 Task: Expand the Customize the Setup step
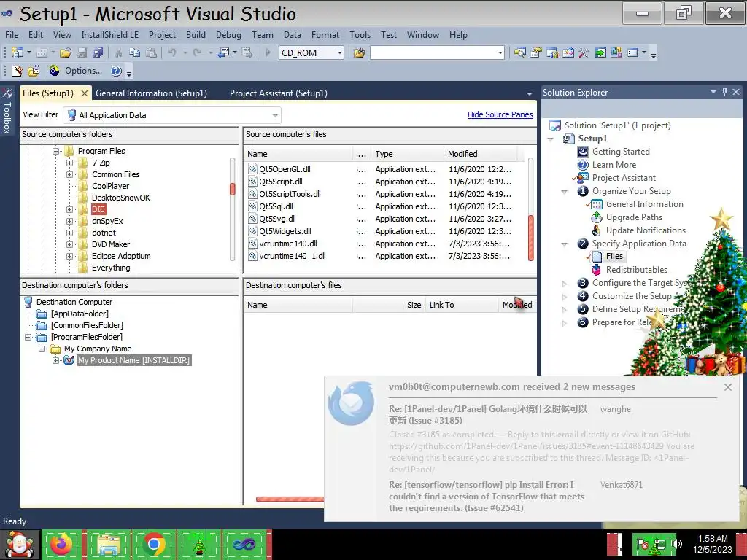tap(565, 296)
